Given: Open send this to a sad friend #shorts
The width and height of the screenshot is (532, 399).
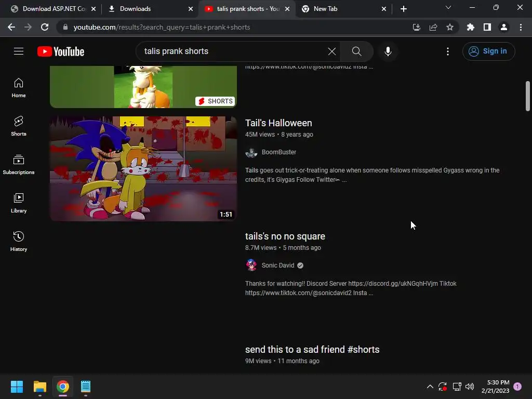Looking at the screenshot, I should (x=312, y=350).
